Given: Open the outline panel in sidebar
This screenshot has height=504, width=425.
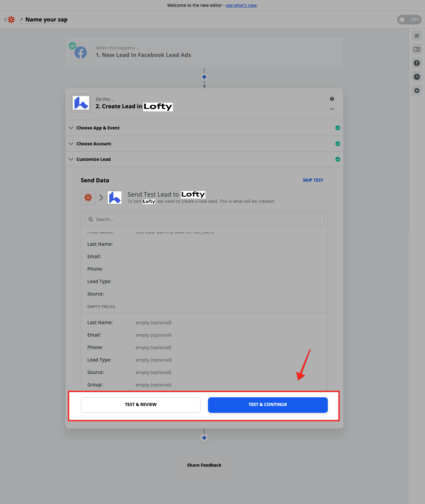Looking at the screenshot, I should pos(417,36).
